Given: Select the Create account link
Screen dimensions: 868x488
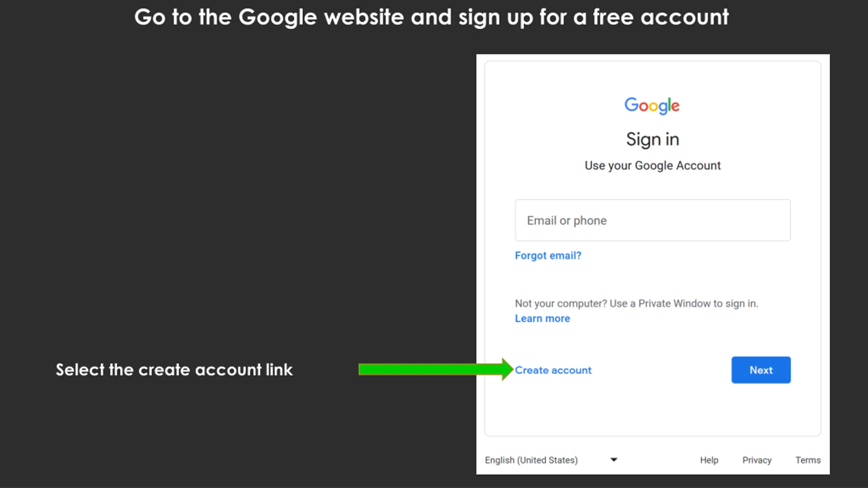Looking at the screenshot, I should point(553,370).
